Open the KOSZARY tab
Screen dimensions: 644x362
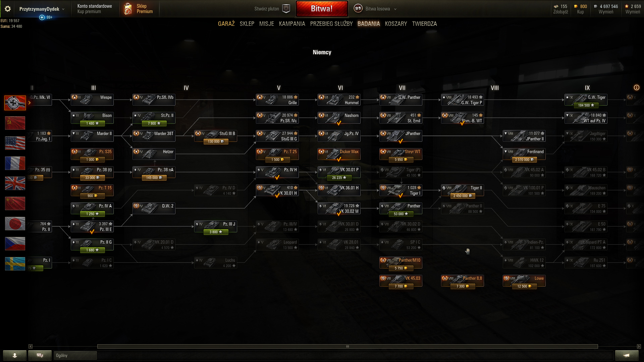[396, 24]
